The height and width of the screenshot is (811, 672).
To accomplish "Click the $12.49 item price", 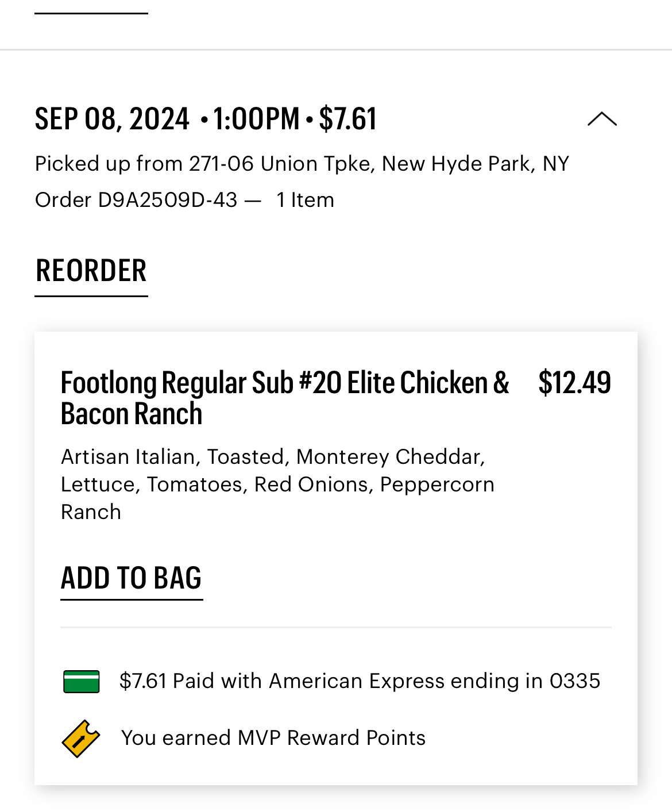I will point(574,383).
